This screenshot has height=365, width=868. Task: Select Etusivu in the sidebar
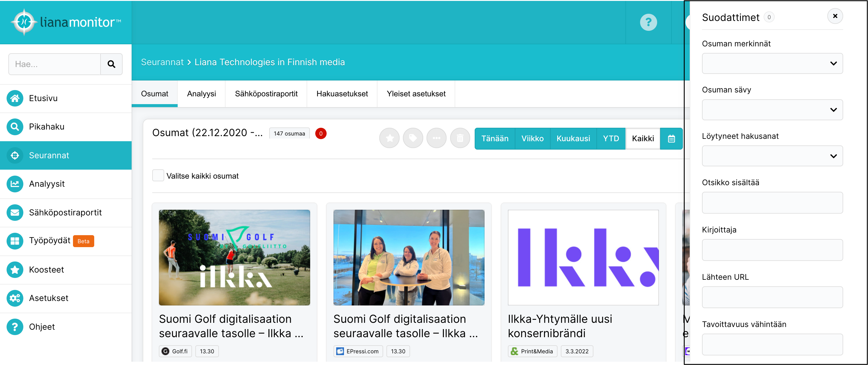tap(66, 98)
